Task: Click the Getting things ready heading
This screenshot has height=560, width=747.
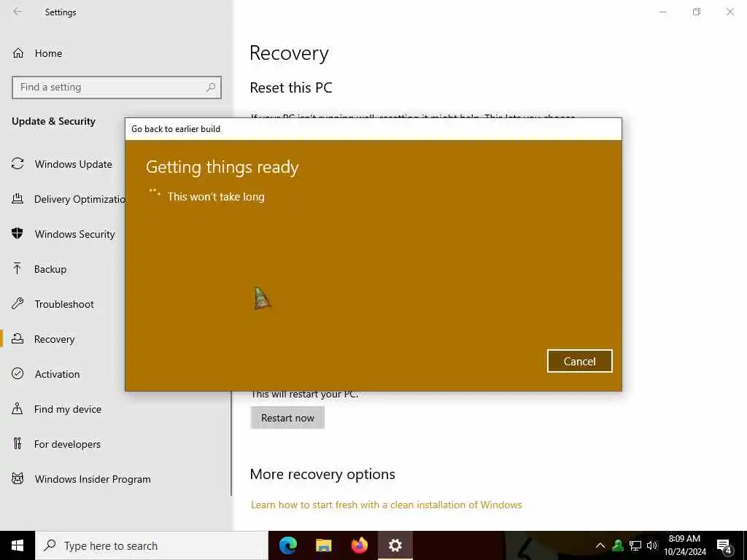Action: click(222, 167)
